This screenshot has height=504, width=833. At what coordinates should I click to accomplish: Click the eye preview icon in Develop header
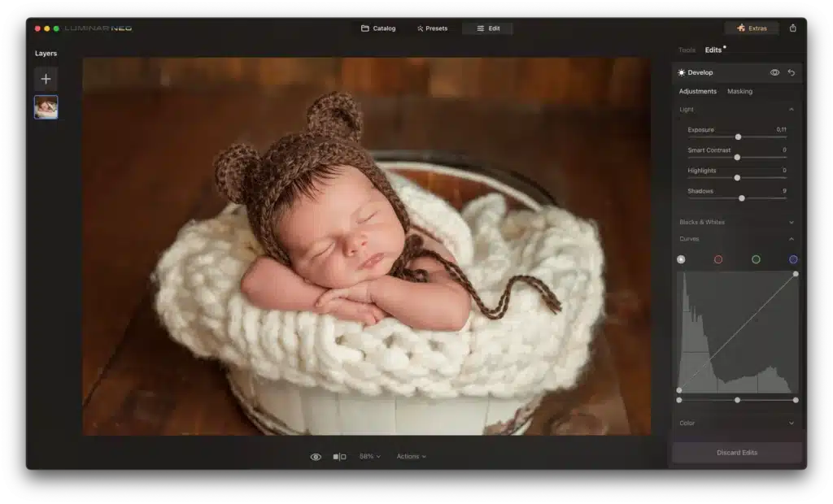click(774, 72)
